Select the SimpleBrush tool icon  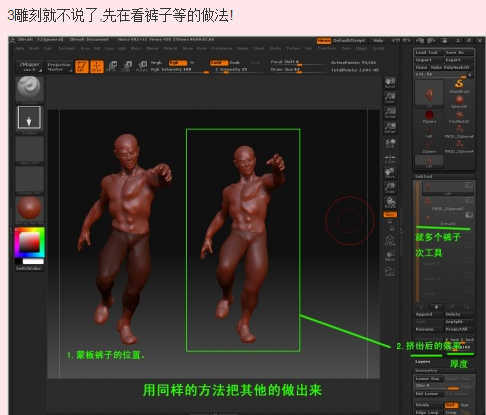(459, 85)
